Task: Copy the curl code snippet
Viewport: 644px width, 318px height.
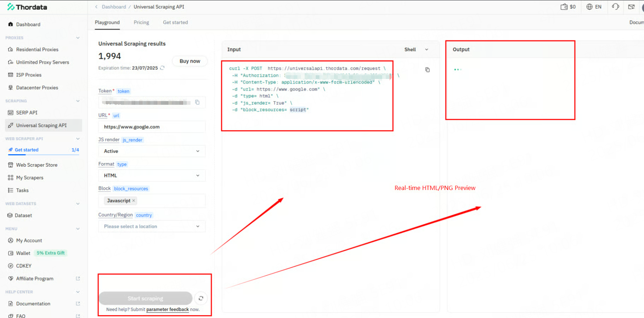Action: (427, 70)
